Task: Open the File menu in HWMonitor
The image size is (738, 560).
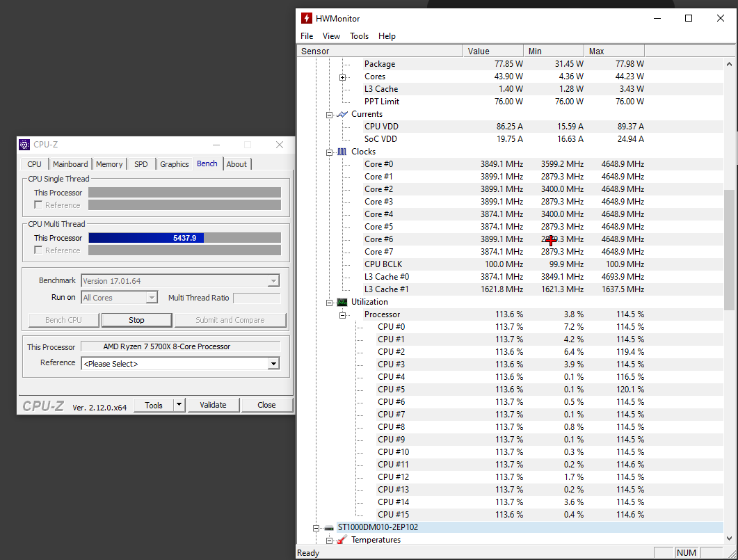Action: point(307,35)
